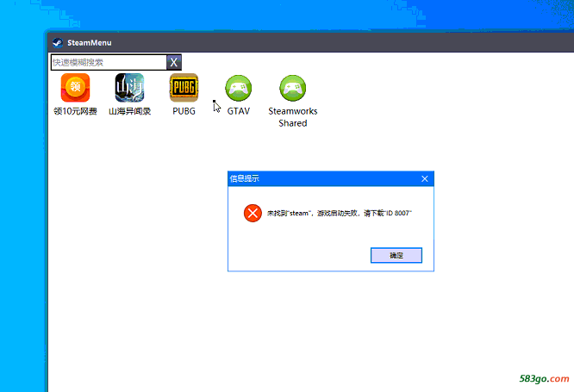Open the Steamworks Shared gamepad icon

pos(292,88)
